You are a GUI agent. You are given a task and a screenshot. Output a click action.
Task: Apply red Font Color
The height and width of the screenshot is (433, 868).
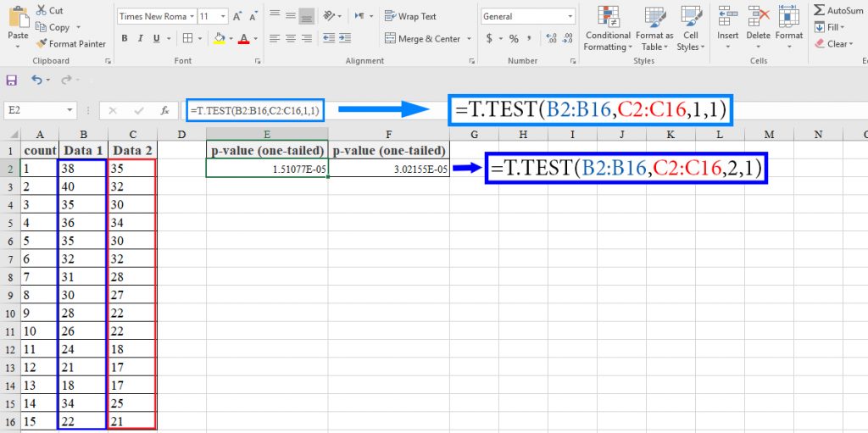pyautogui.click(x=244, y=39)
